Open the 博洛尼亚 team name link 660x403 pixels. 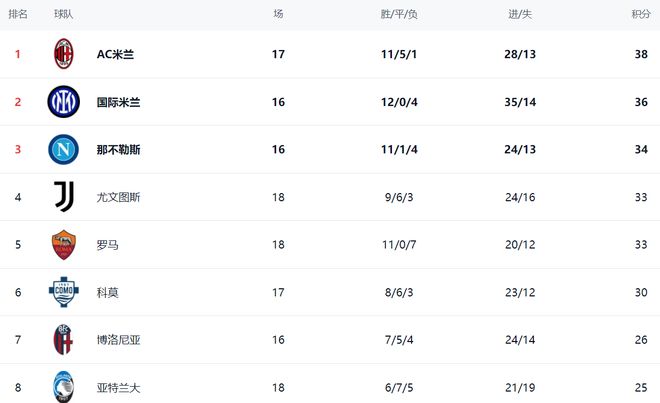click(118, 340)
